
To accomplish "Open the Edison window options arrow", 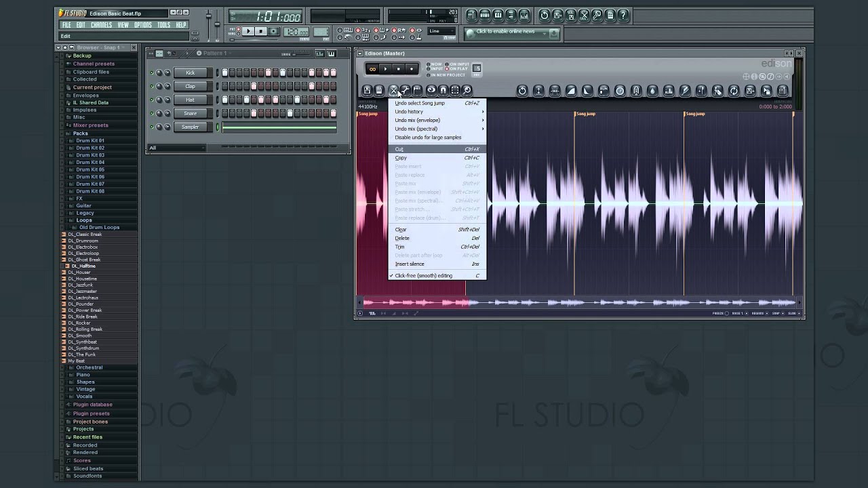I will click(x=360, y=54).
